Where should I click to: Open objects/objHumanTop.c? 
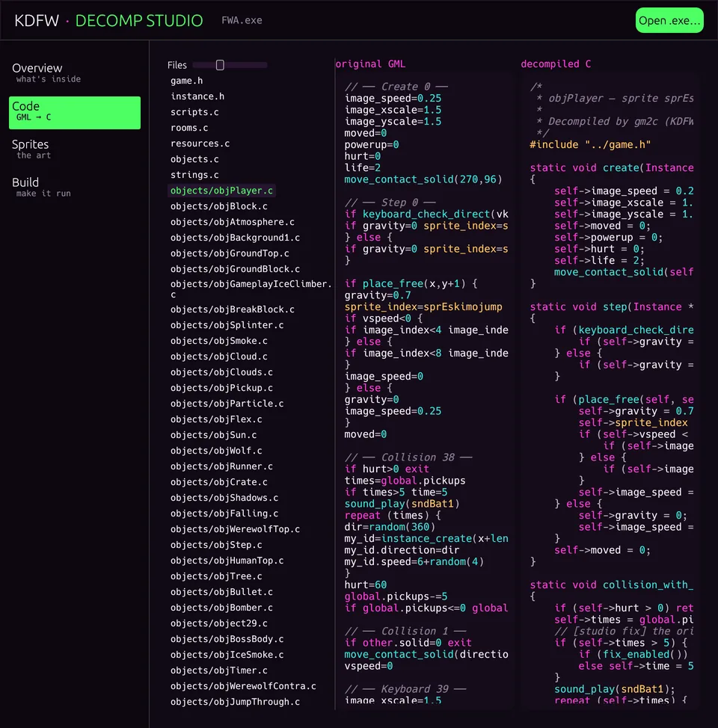pyautogui.click(x=227, y=561)
